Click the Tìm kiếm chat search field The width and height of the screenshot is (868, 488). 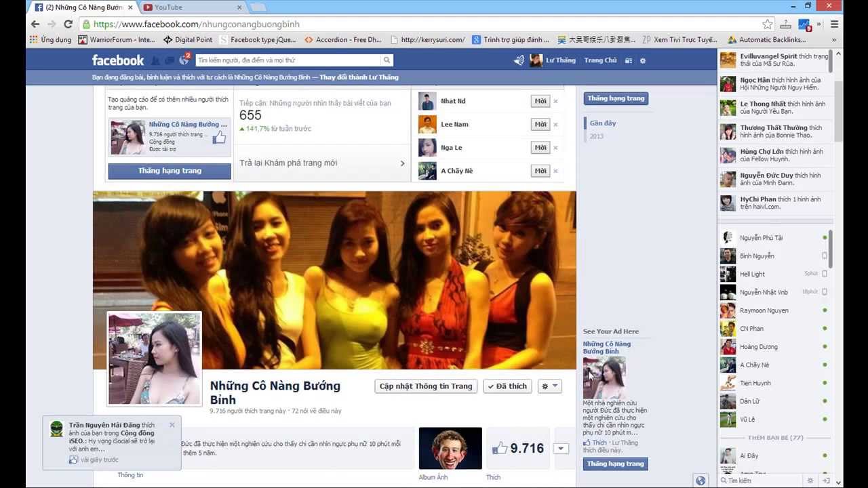[x=763, y=481]
